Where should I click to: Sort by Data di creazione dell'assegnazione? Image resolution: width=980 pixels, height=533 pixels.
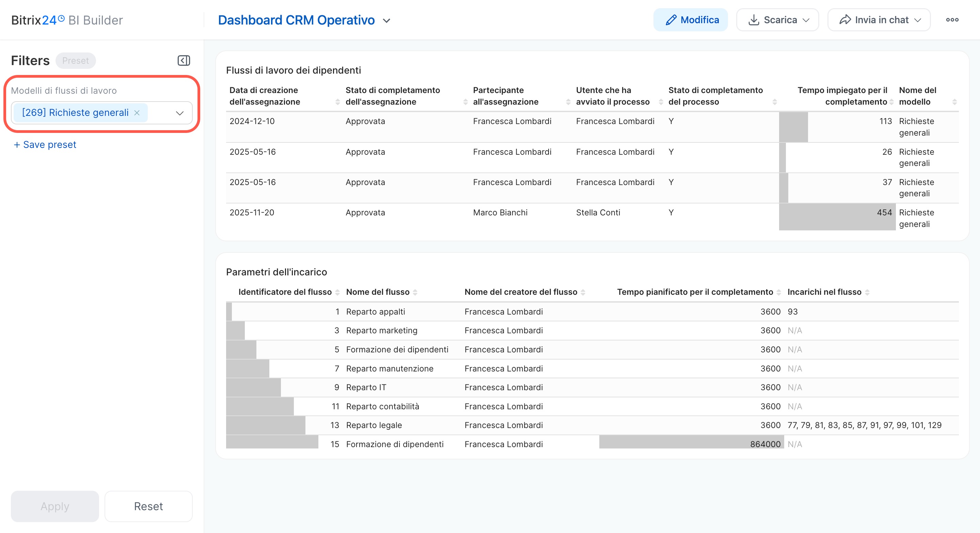(x=337, y=102)
